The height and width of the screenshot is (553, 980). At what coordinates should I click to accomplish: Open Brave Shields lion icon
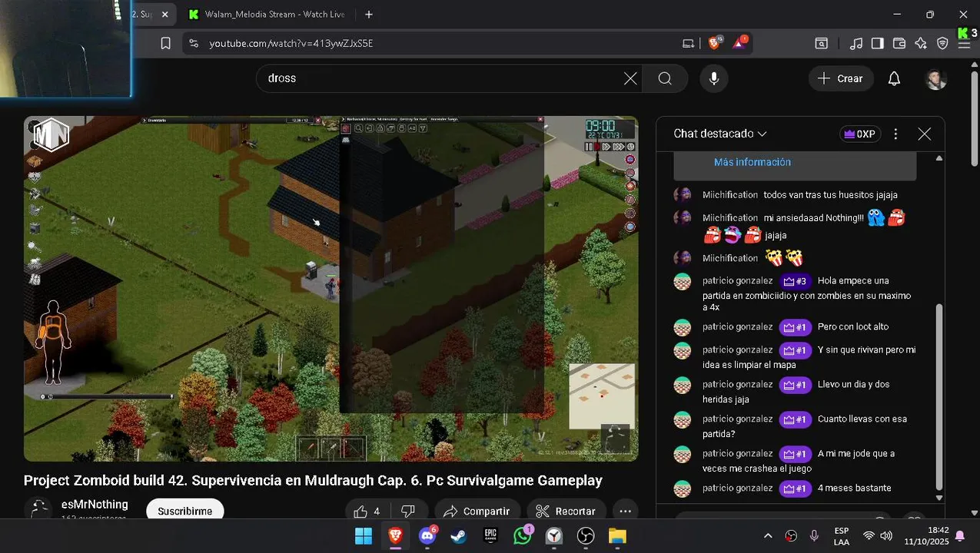715,43
